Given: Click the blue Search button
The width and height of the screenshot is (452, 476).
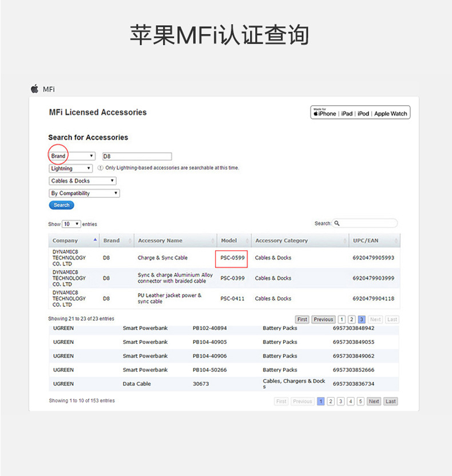Looking at the screenshot, I should pos(62,205).
